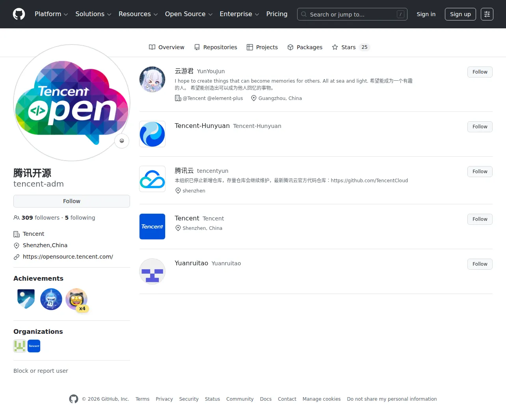Click the link icon beside opensource URL

[17, 257]
